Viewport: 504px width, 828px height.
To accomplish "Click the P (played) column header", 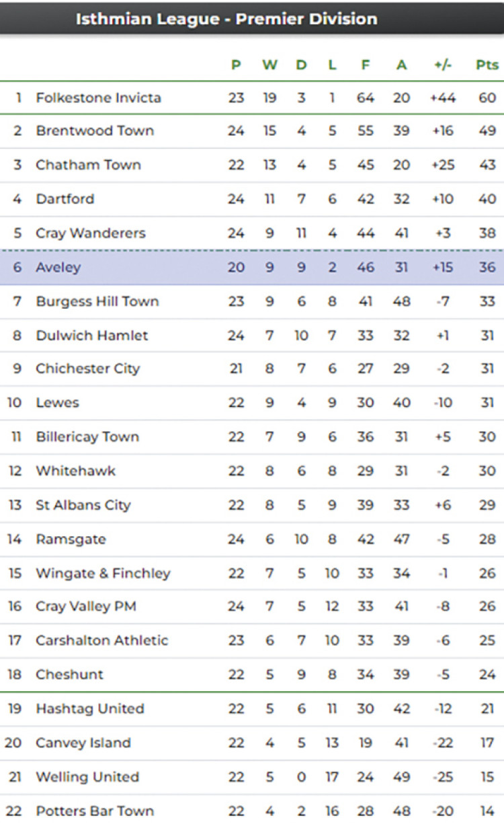I will pos(236,65).
